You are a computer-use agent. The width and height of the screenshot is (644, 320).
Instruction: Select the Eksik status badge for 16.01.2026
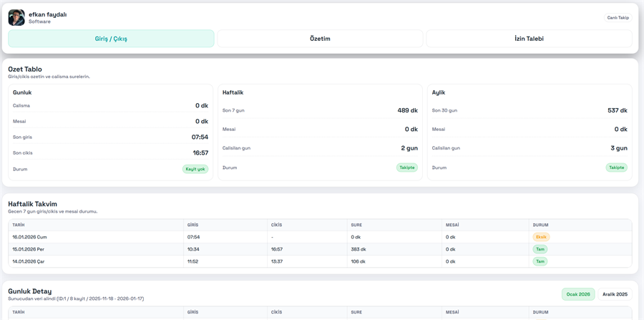(541, 237)
